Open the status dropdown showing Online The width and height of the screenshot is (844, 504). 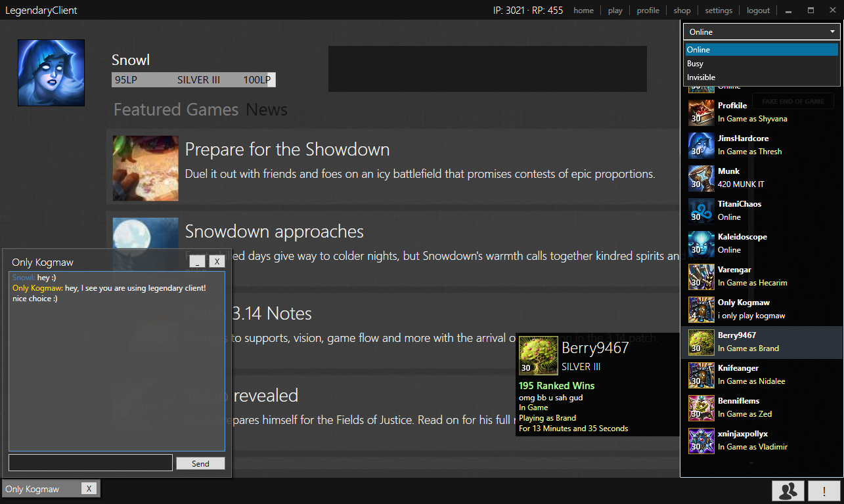(762, 31)
